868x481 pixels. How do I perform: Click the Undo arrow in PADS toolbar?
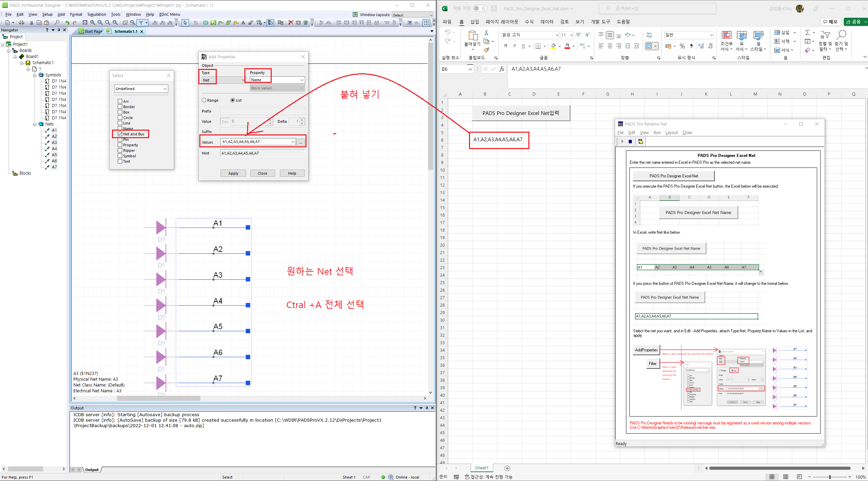(x=67, y=23)
